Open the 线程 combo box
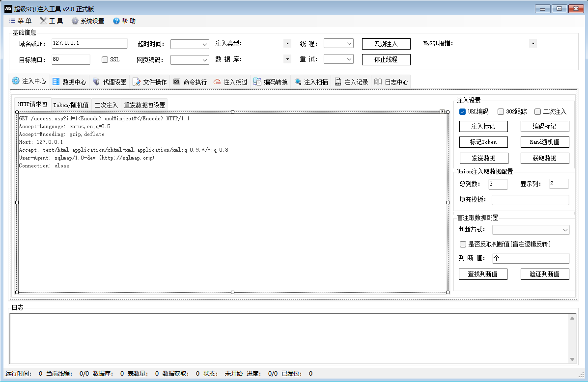The height and width of the screenshot is (382, 588). click(338, 44)
